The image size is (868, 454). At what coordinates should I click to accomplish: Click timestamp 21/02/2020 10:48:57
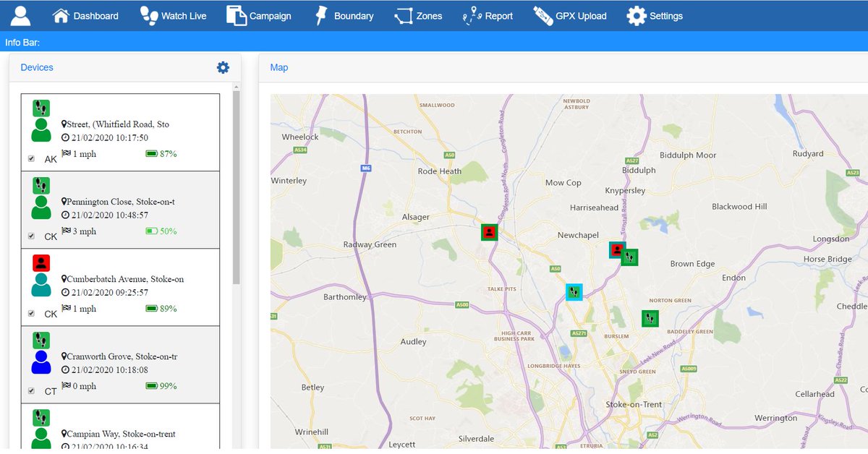110,215
